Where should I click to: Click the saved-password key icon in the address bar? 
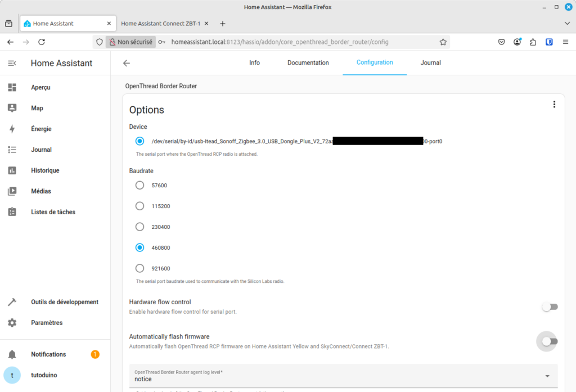[161, 42]
